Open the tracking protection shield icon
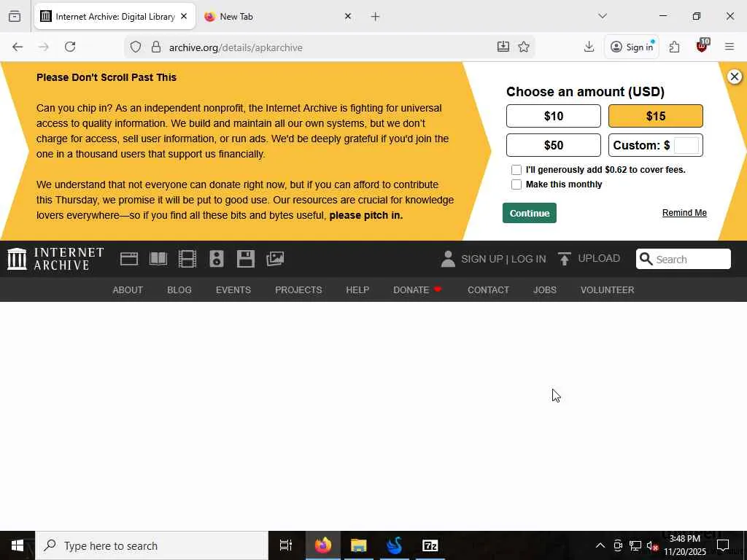 click(x=136, y=47)
